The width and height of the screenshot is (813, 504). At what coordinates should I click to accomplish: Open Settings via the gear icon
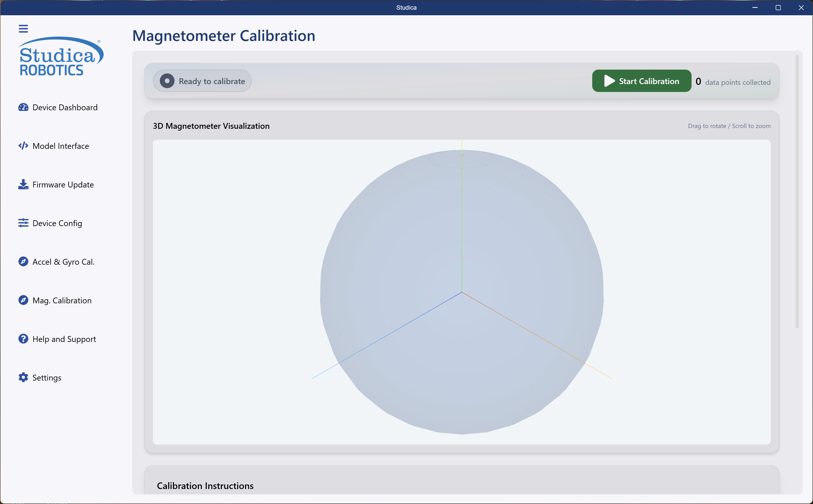tap(23, 377)
